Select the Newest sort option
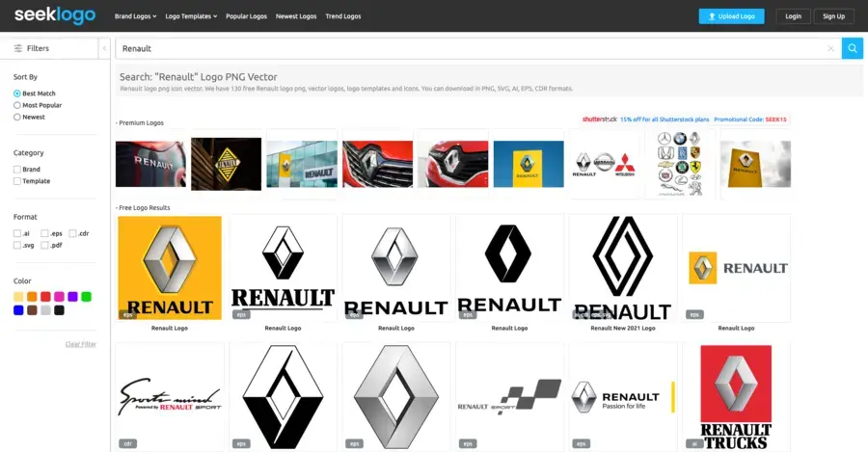Image resolution: width=868 pixels, height=452 pixels. coord(17,117)
